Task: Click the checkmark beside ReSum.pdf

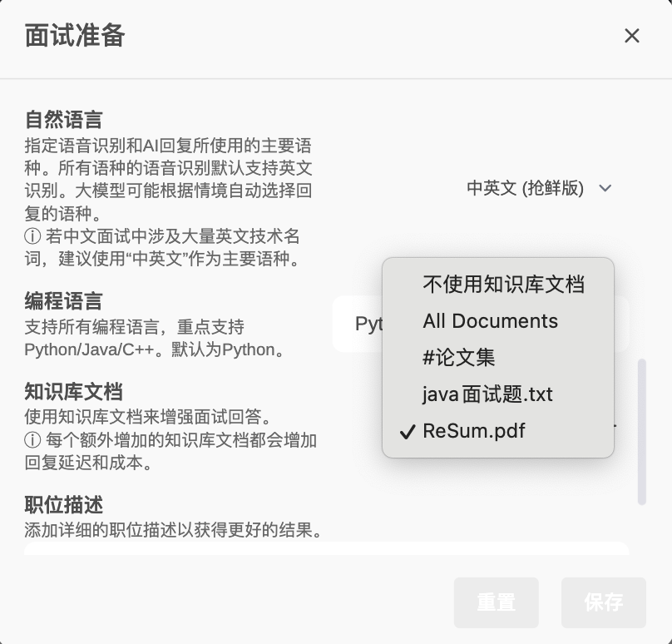Action: click(x=407, y=432)
